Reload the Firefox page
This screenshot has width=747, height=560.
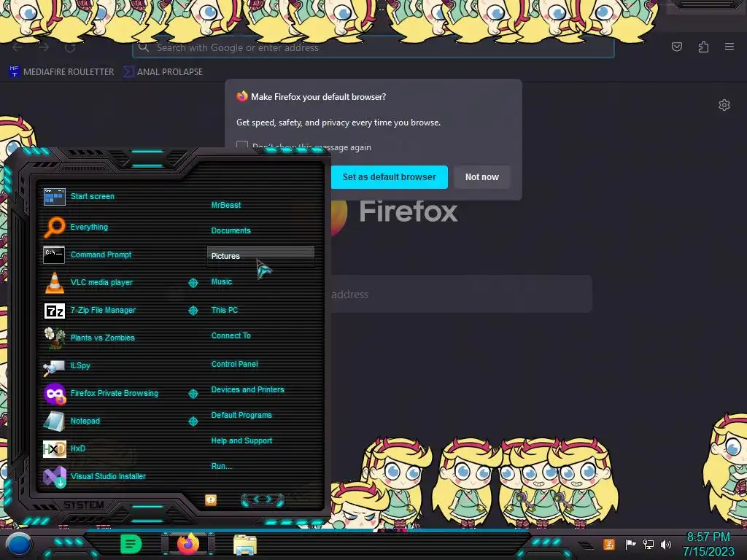pos(70,47)
